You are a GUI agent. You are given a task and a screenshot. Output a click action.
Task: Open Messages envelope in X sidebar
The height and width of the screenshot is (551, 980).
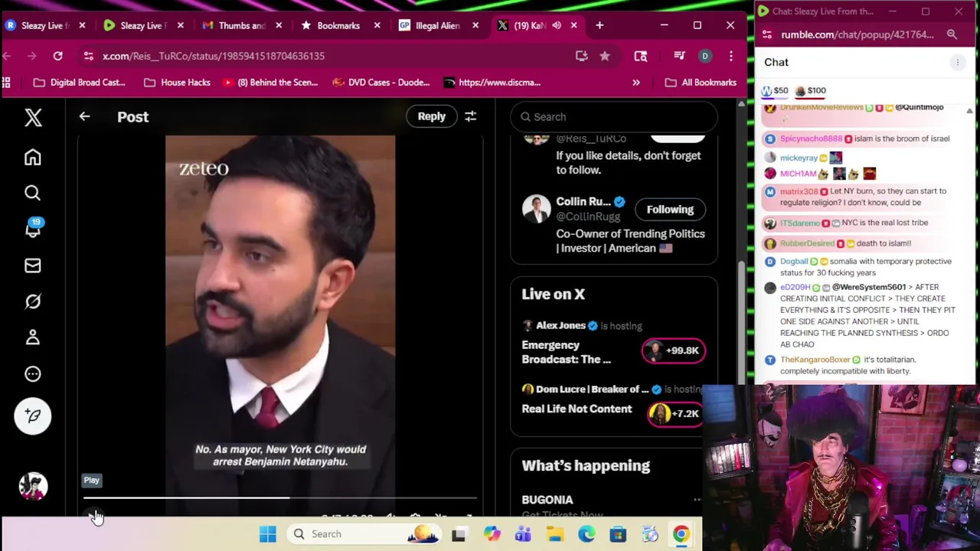point(32,266)
